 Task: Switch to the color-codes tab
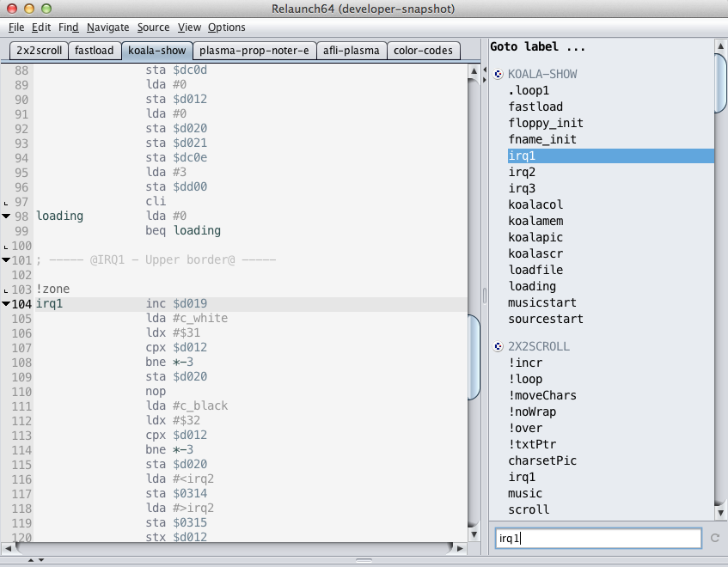click(x=423, y=51)
